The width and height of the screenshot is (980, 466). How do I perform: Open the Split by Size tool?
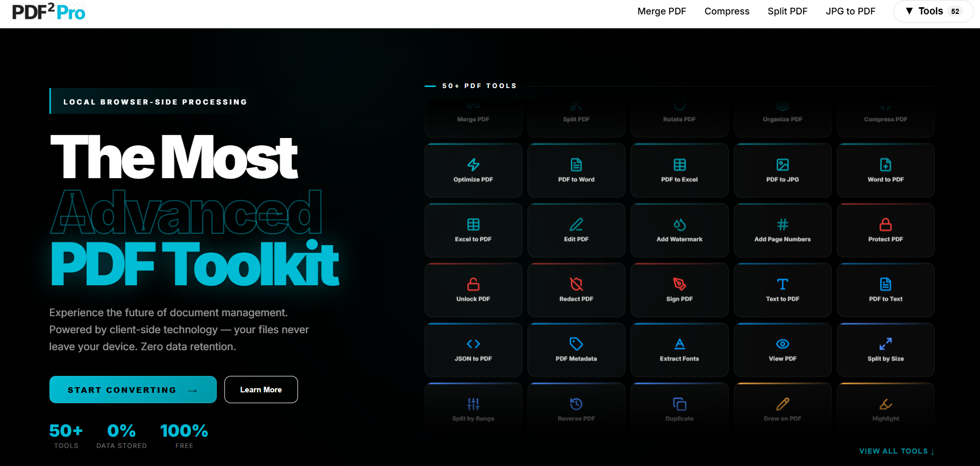pos(886,350)
